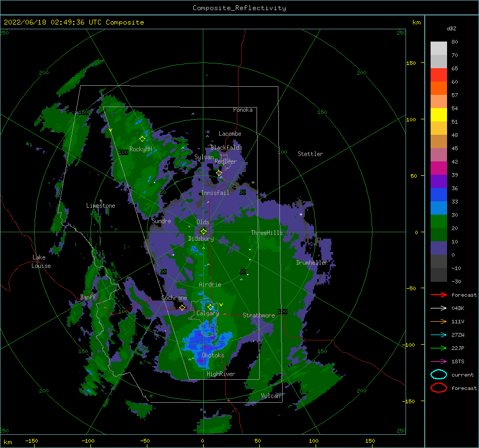The width and height of the screenshot is (479, 448).
Task: Click the Composite_Reflectivity title
Action: point(240,8)
